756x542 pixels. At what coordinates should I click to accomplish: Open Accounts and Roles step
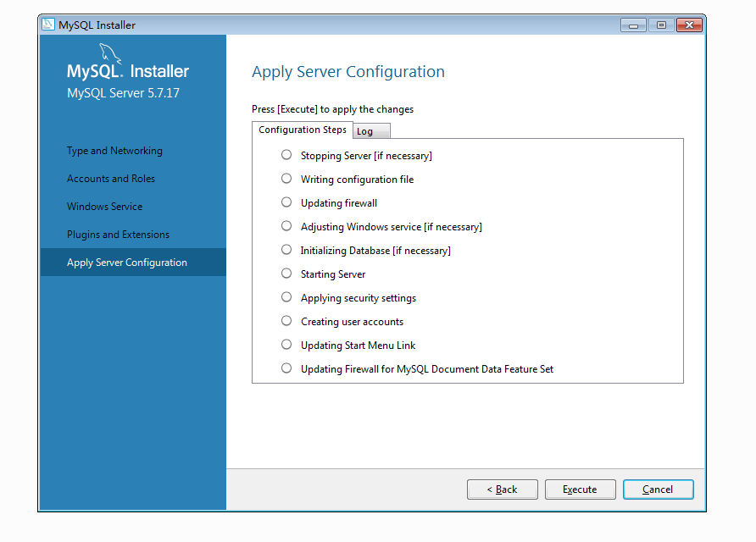[x=111, y=179]
